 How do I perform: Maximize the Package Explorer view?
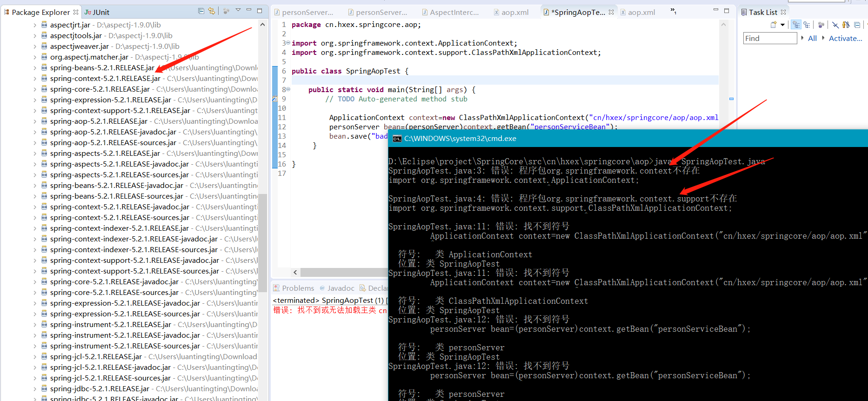(x=260, y=10)
